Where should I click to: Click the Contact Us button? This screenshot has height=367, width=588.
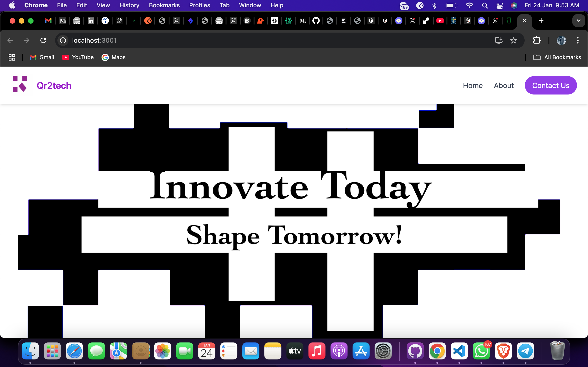point(551,85)
